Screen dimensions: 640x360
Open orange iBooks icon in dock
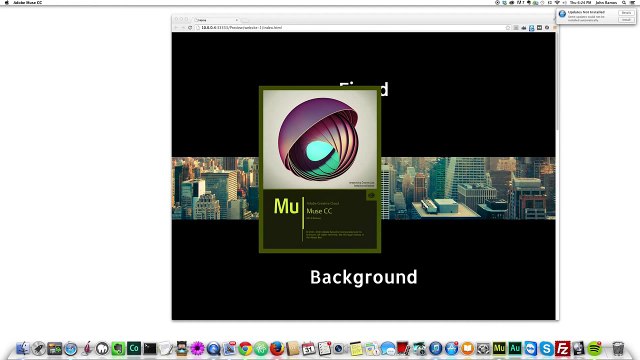click(467, 348)
